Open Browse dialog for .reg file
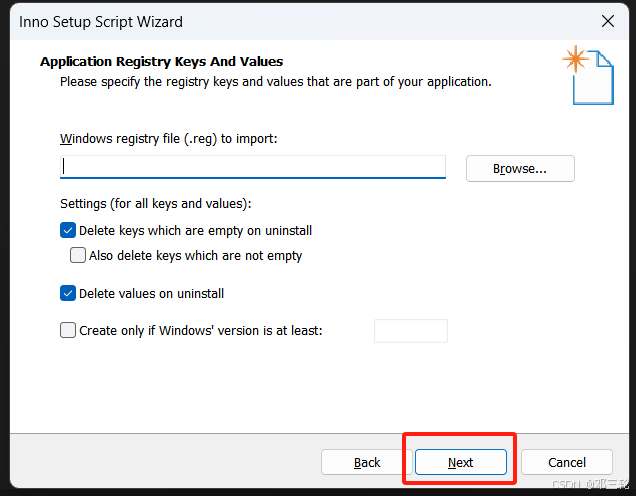 (x=520, y=168)
